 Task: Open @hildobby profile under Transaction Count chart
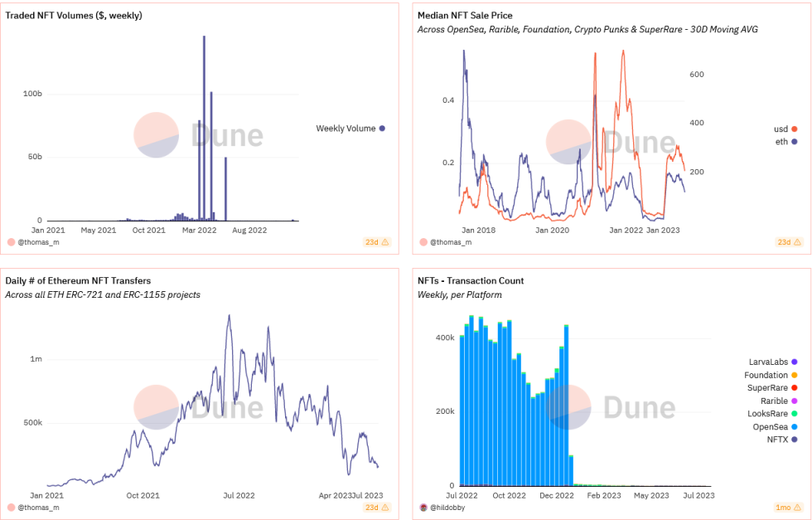tap(447, 508)
